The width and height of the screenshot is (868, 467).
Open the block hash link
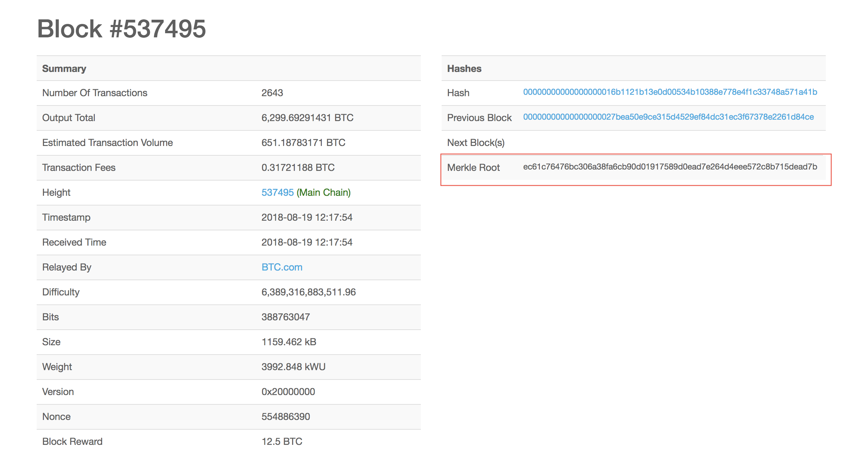coord(670,92)
